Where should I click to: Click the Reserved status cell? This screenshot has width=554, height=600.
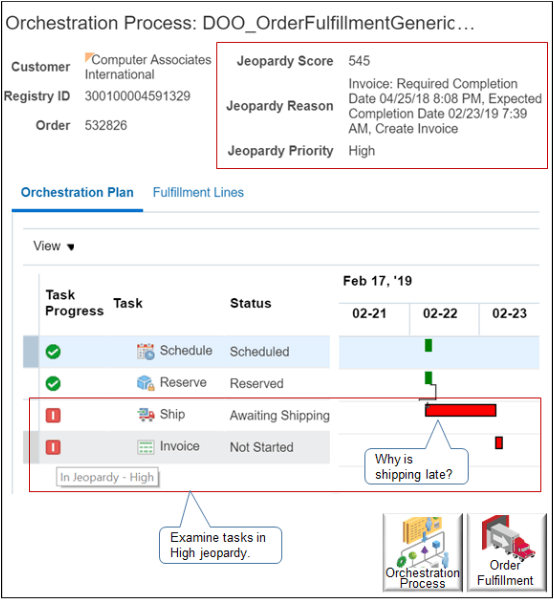(x=257, y=383)
